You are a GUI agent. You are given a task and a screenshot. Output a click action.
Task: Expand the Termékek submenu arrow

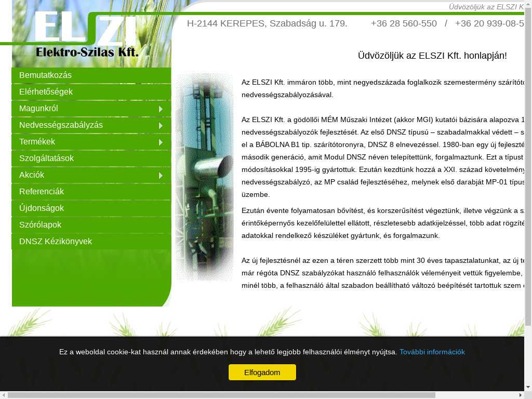161,142
